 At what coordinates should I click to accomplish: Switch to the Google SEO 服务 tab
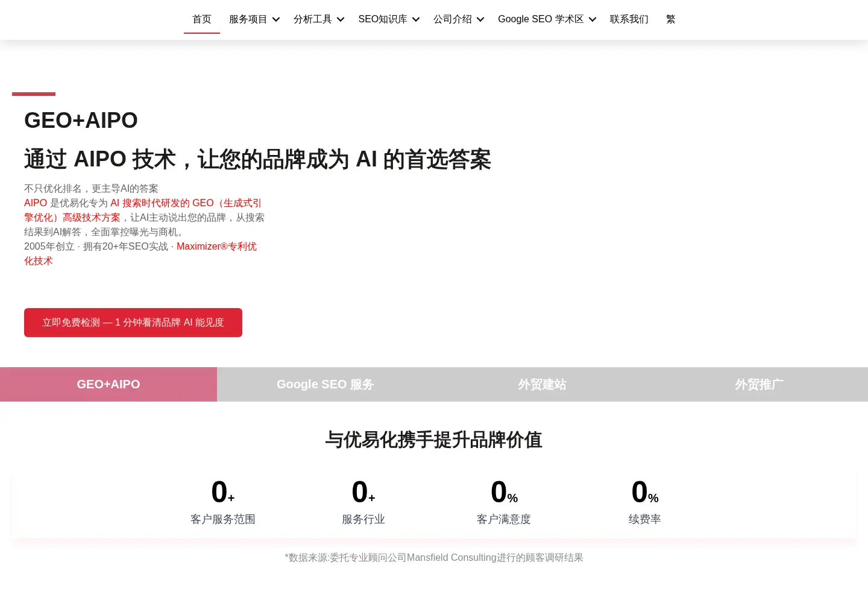tap(325, 384)
